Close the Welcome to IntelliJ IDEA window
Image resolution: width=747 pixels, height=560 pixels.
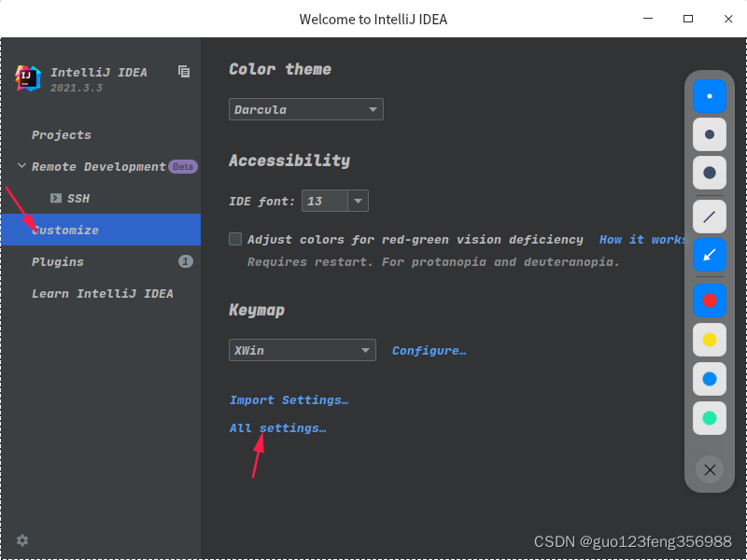[728, 19]
